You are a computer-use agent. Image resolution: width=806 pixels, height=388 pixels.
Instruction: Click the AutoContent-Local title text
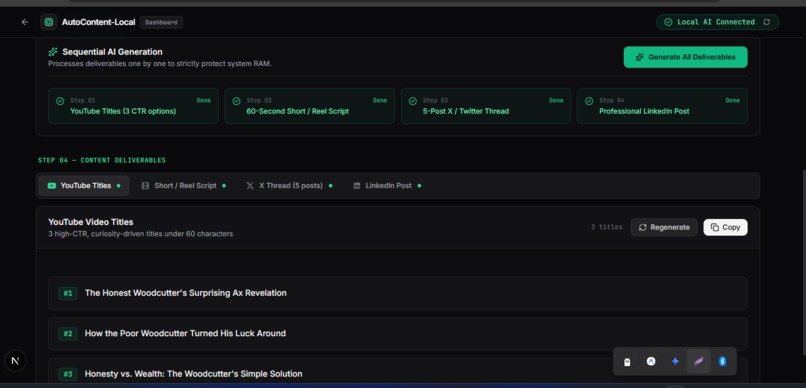tap(99, 22)
